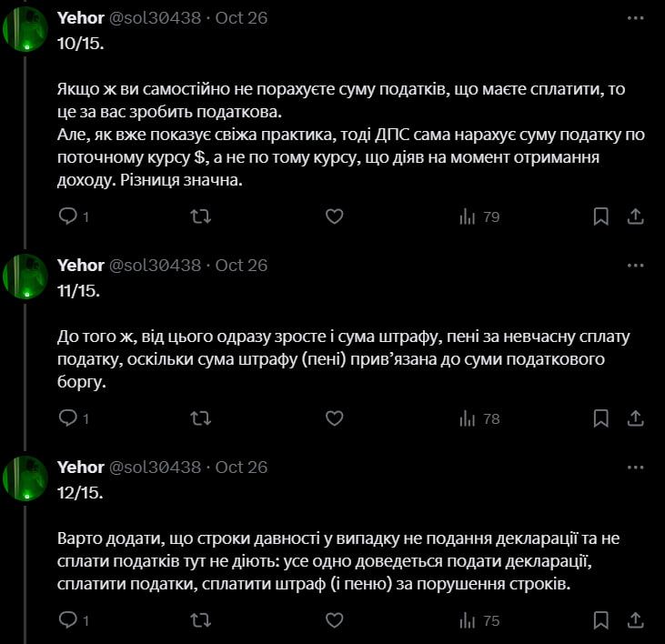This screenshot has height=644, width=665.
Task: Open the 10/15 tweet's more options menu
Action: [x=636, y=17]
